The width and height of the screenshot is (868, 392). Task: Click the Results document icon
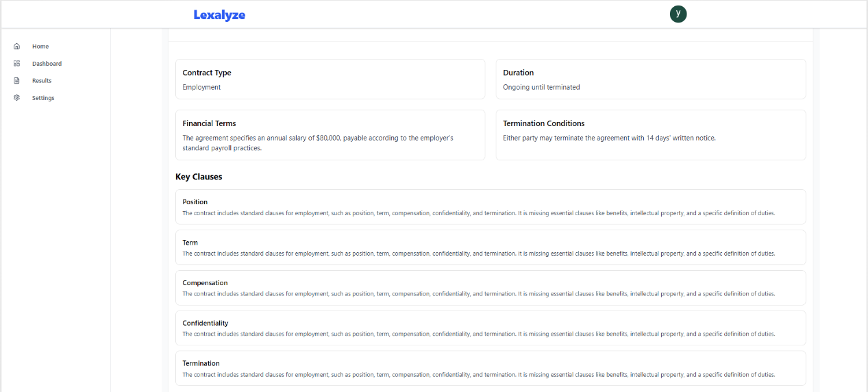17,81
